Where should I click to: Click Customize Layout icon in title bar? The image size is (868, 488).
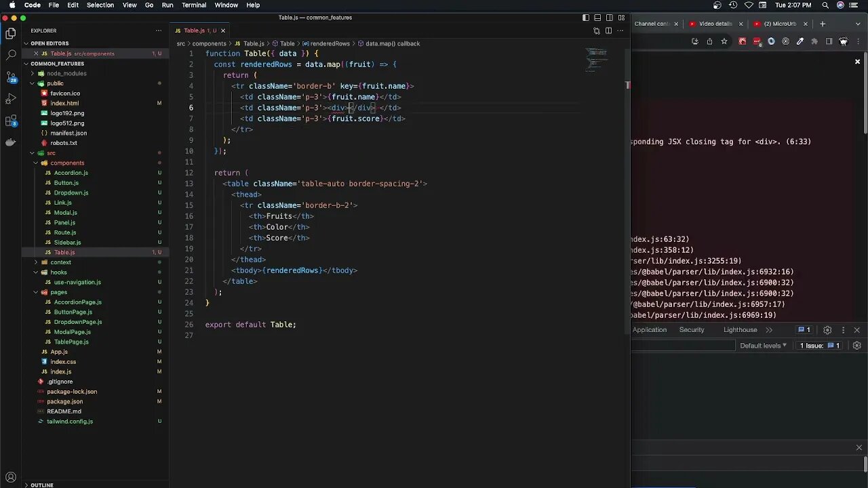coord(621,18)
